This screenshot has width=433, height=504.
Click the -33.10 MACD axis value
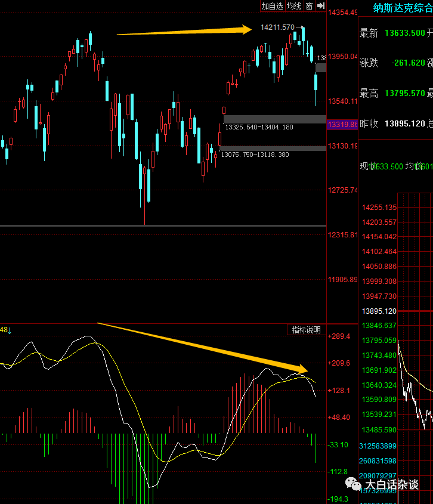[338, 445]
